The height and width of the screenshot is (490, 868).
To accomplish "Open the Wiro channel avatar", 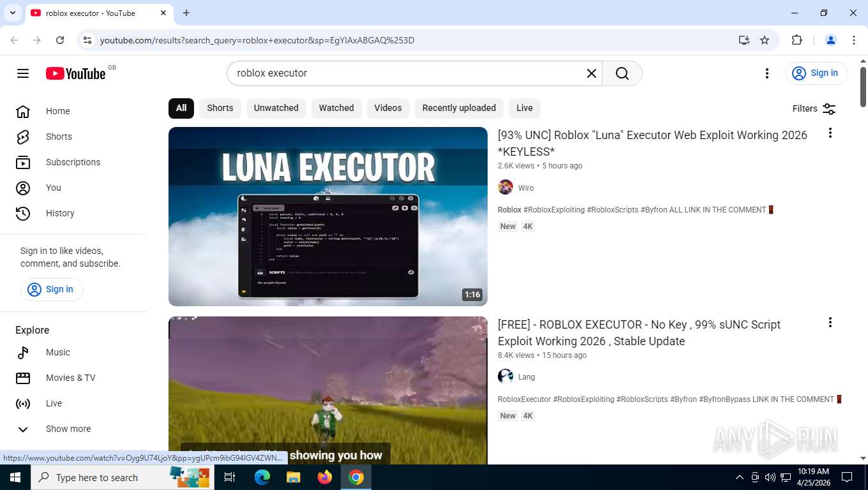I will pos(505,188).
